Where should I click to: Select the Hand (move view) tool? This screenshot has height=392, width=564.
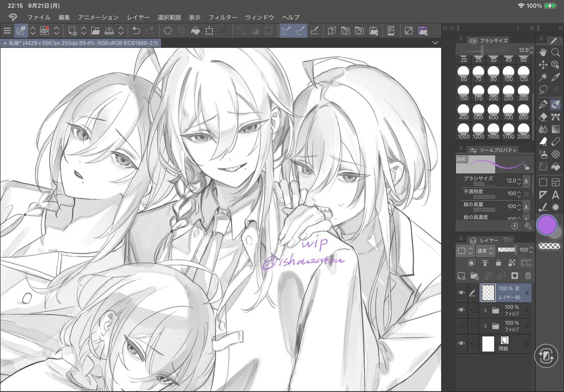(x=543, y=53)
